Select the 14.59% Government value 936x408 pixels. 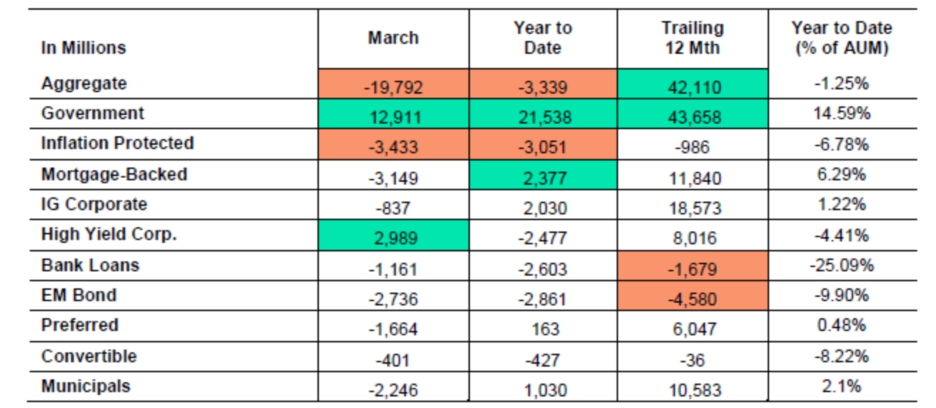tap(841, 115)
